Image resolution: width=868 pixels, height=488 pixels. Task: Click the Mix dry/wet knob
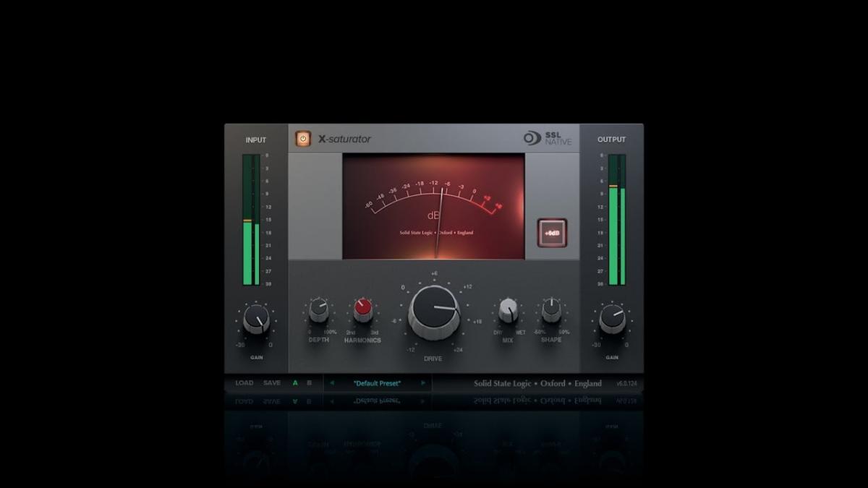tap(508, 310)
